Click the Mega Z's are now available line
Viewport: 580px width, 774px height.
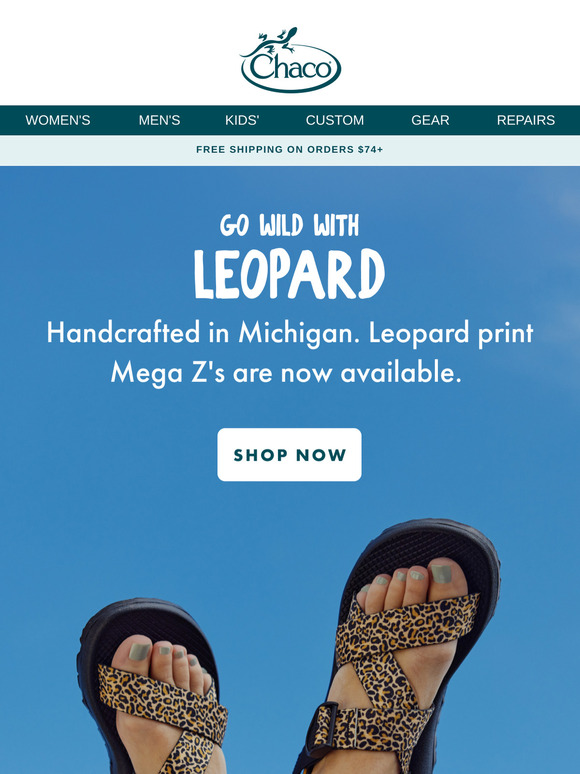click(x=286, y=373)
